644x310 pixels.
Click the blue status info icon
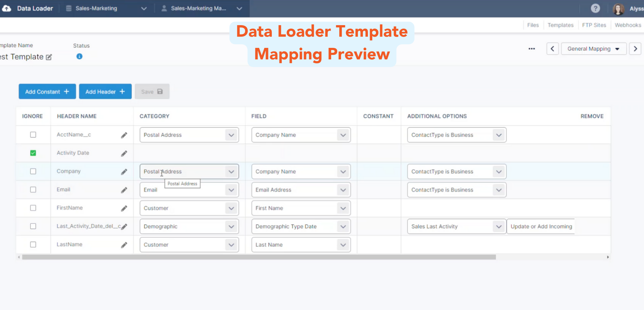coord(79,56)
